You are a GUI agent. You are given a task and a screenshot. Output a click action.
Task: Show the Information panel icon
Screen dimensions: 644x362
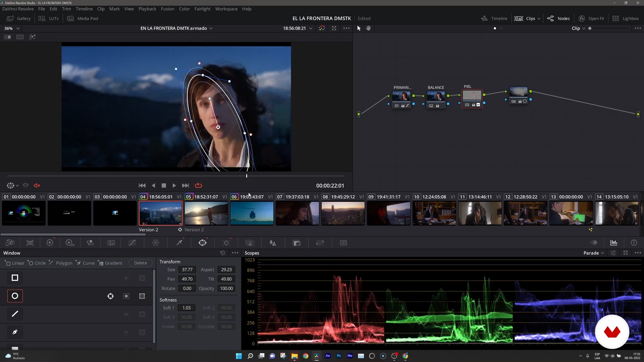(x=634, y=243)
